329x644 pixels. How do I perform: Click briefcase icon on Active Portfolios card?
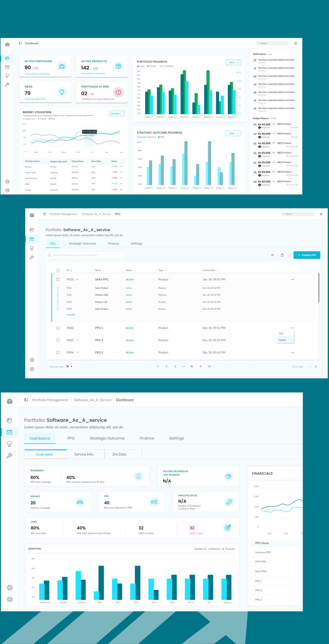click(62, 66)
